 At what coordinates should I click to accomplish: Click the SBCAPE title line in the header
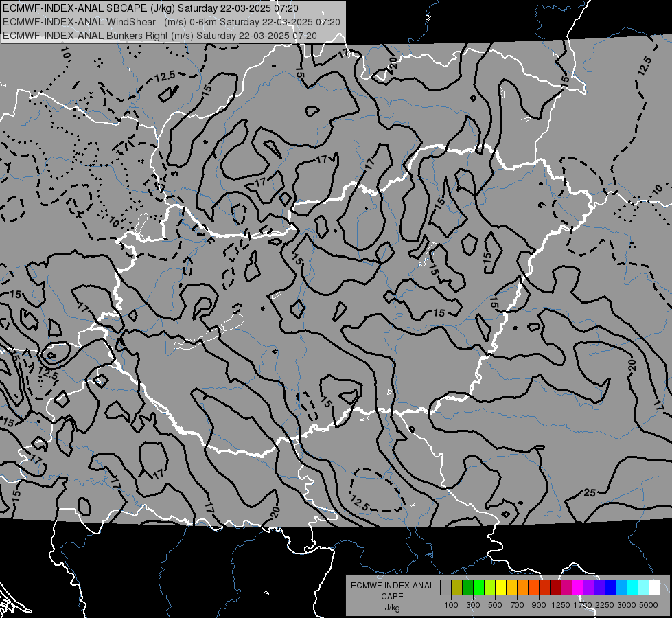pos(150,8)
